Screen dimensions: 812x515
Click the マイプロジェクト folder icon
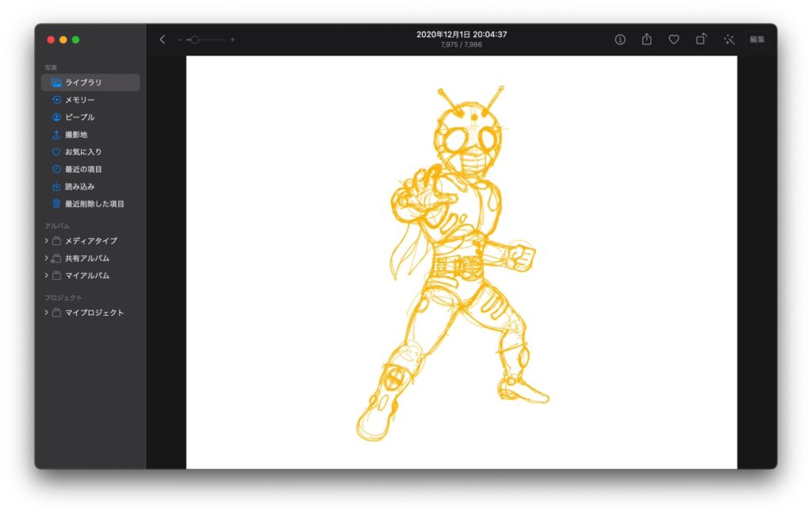56,313
